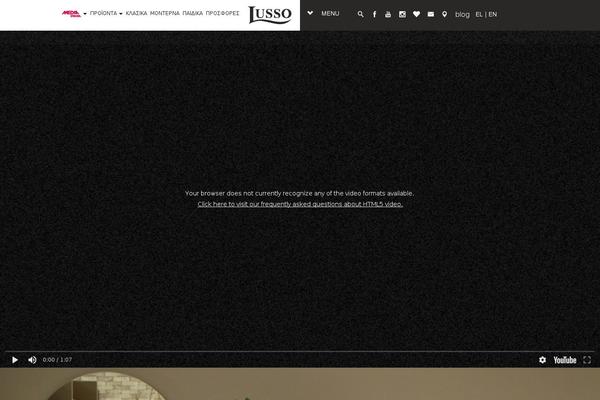The height and width of the screenshot is (400, 600).
Task: Visit the Facebook page icon
Action: point(375,14)
